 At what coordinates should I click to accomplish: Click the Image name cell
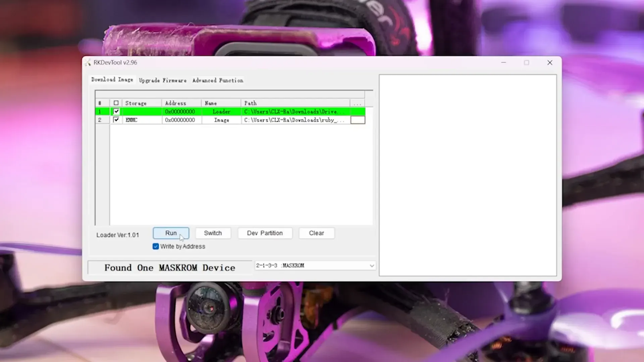(x=221, y=120)
